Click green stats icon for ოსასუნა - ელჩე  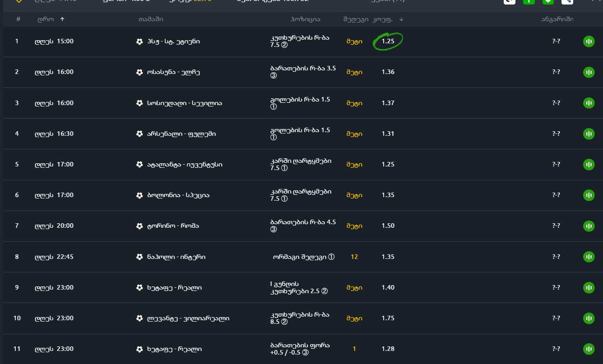click(x=589, y=72)
